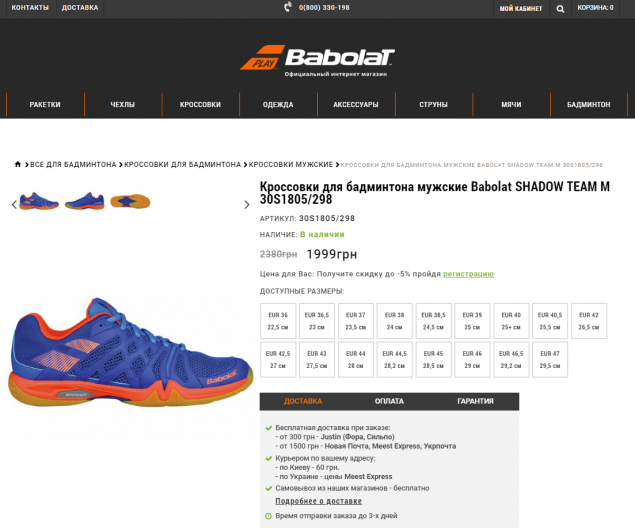Follow the регистрацию link
Screen dimensions: 635x528
click(468, 274)
